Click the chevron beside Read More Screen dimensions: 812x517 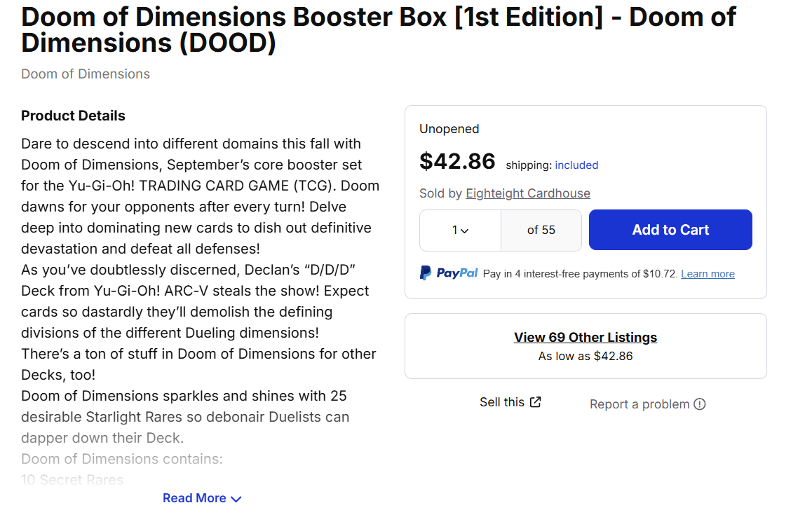[x=236, y=499]
